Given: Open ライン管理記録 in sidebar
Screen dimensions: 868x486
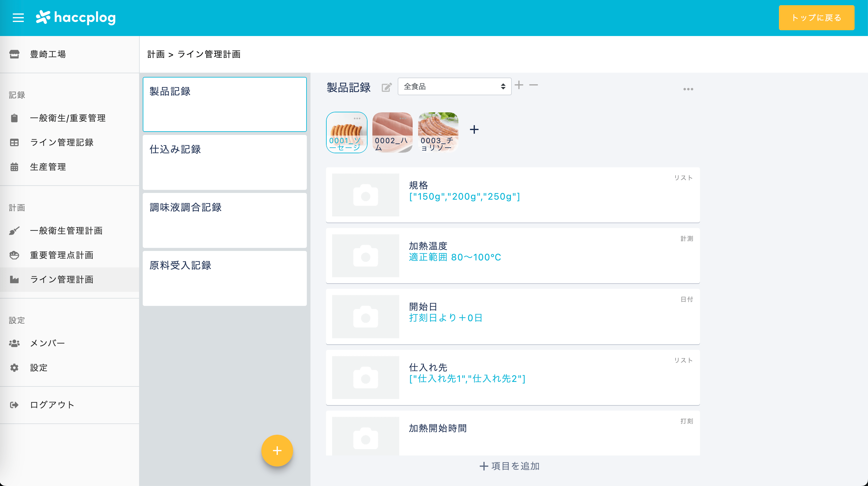Looking at the screenshot, I should click(62, 142).
